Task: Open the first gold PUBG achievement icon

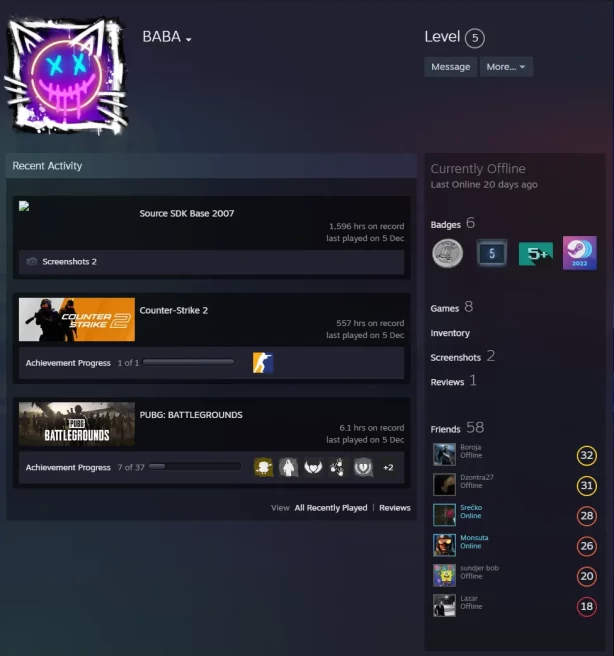Action: coord(264,467)
